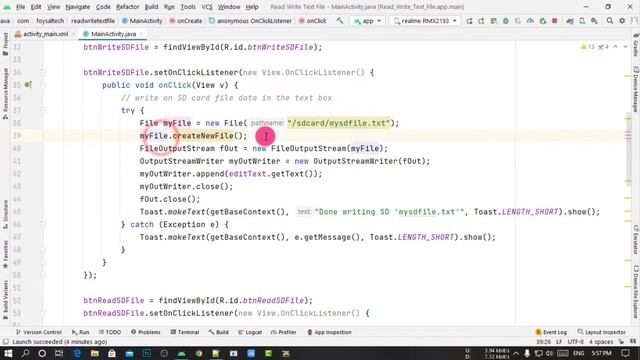Click the onCreate breadcrumb in navigation bar

(x=186, y=20)
